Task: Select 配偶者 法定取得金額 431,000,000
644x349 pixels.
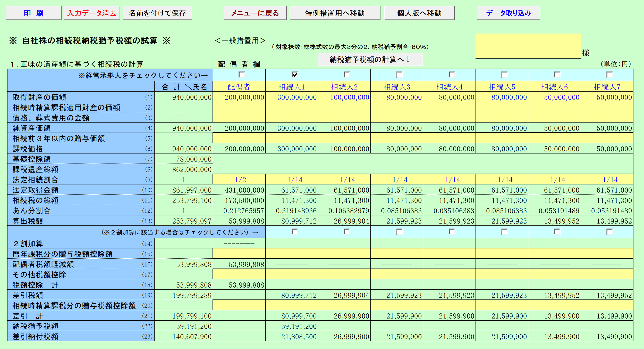Action: pyautogui.click(x=239, y=190)
